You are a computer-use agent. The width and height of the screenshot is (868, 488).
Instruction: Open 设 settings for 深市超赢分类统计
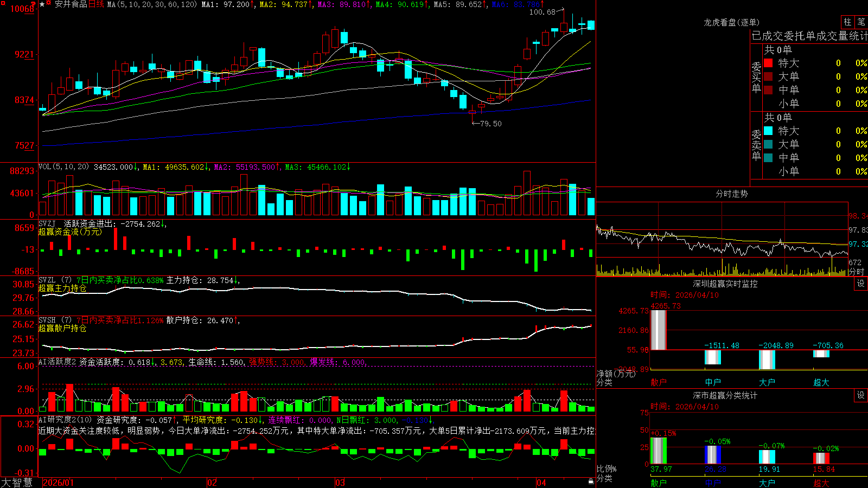(861, 395)
